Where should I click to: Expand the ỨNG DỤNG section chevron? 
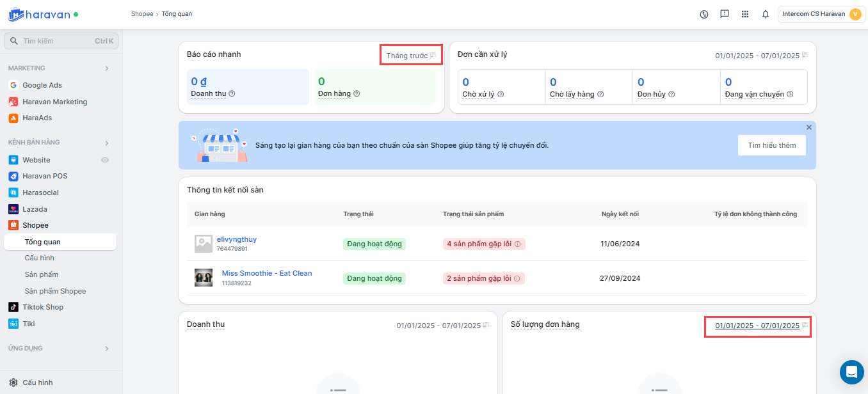tap(107, 349)
